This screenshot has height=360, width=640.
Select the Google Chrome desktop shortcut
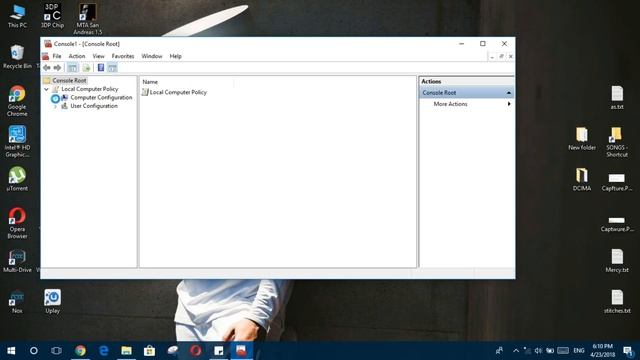click(17, 101)
